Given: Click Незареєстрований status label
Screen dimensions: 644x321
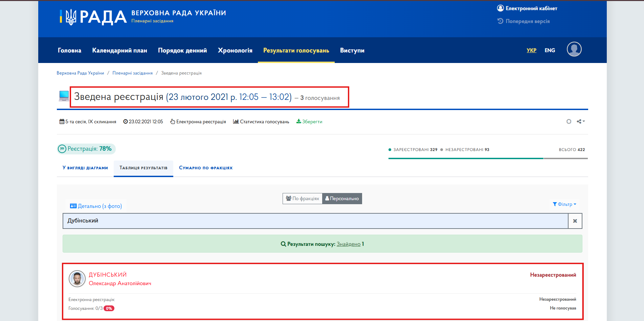Looking at the screenshot, I should (553, 275).
